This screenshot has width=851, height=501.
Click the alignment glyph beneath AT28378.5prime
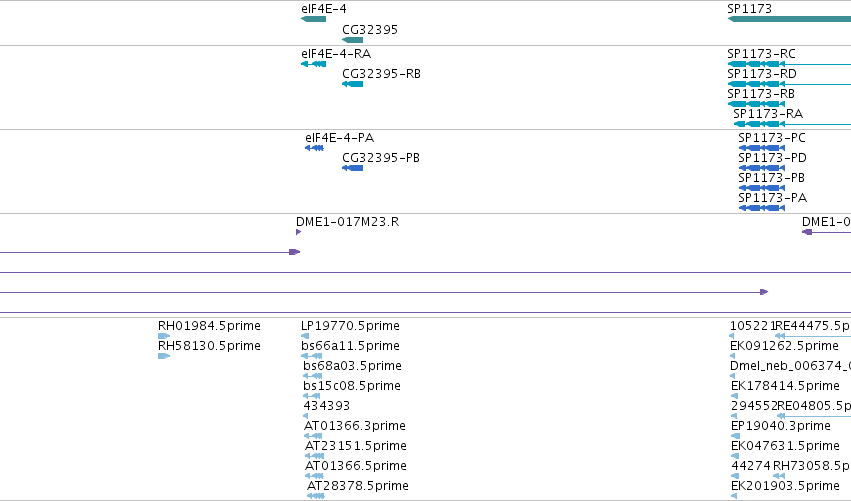(316, 496)
